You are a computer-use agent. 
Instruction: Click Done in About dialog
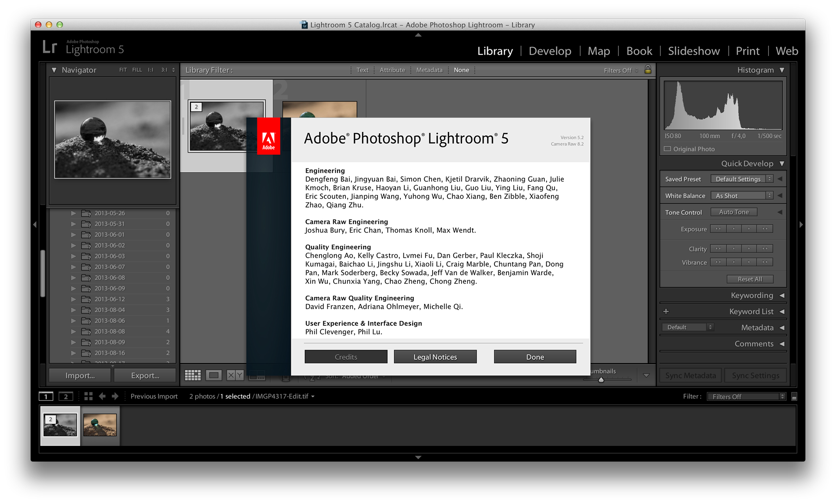tap(535, 357)
